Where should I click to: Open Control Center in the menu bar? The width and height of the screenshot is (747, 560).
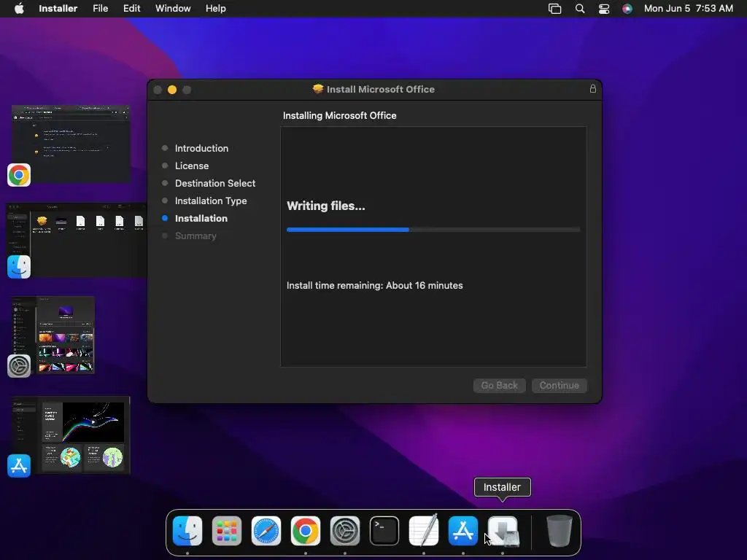[603, 9]
